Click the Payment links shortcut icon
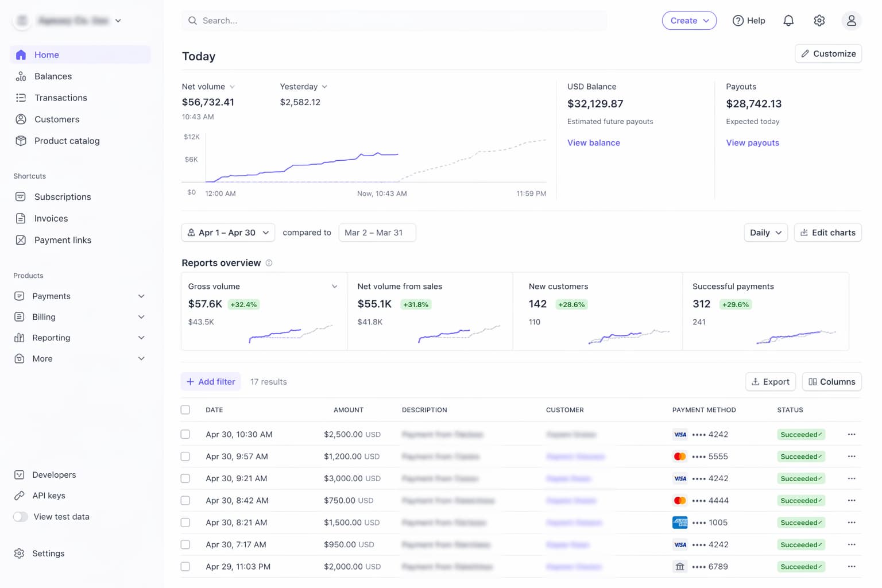 click(21, 240)
